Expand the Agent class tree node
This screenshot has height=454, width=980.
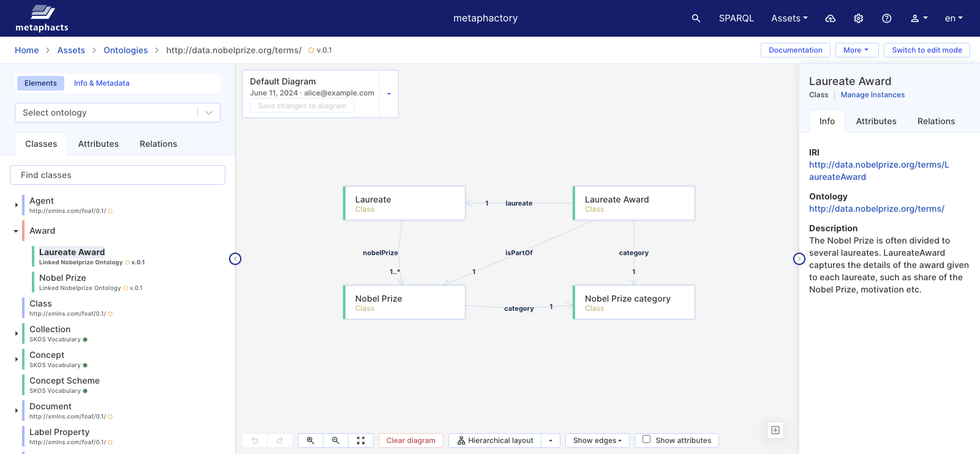pyautogui.click(x=16, y=205)
